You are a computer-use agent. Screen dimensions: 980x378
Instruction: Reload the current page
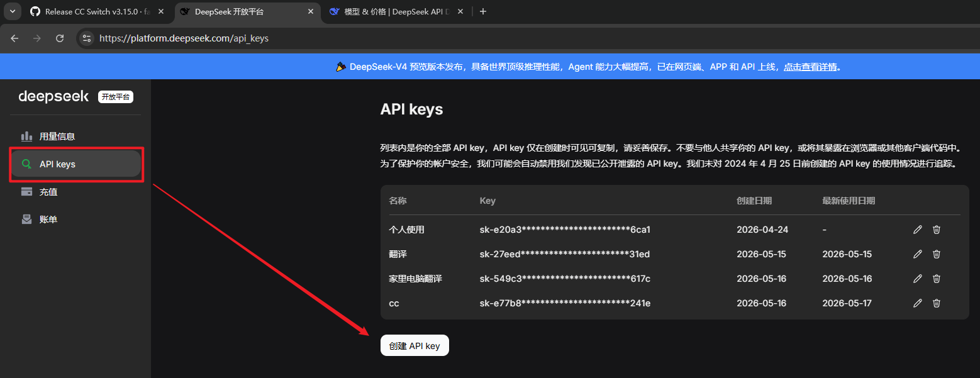pos(60,38)
